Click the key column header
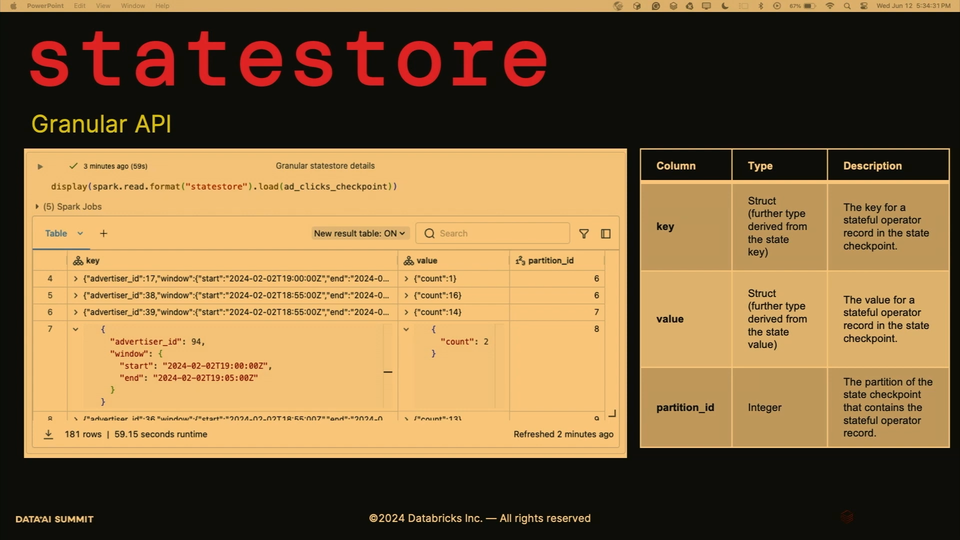Screen dimensions: 960x540 coord(233,260)
